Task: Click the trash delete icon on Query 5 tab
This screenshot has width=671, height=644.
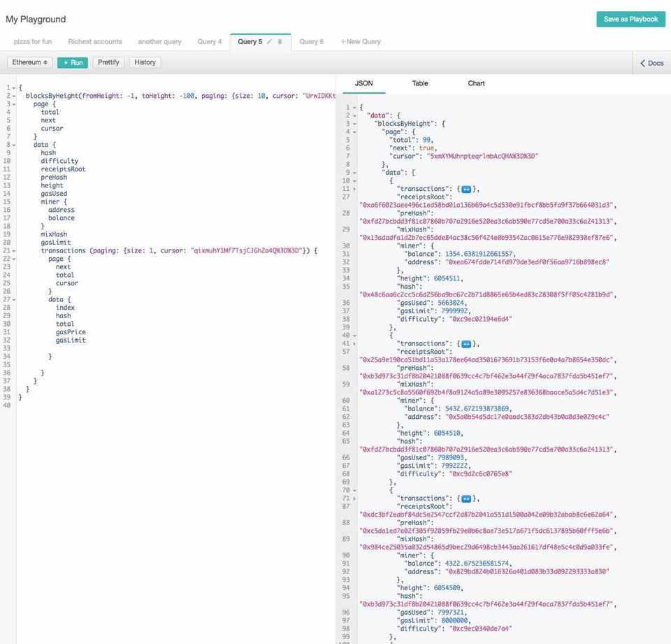Action: coord(280,42)
